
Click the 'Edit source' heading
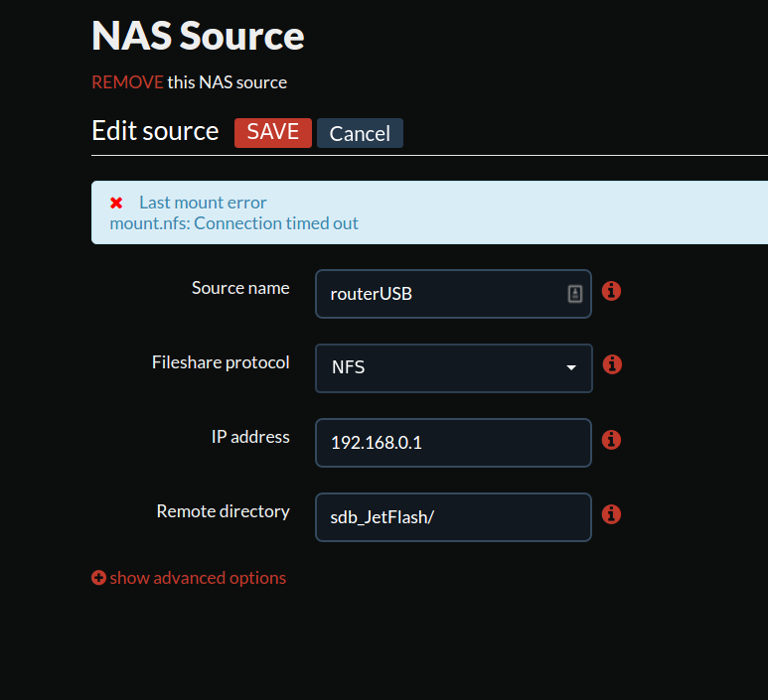(155, 131)
